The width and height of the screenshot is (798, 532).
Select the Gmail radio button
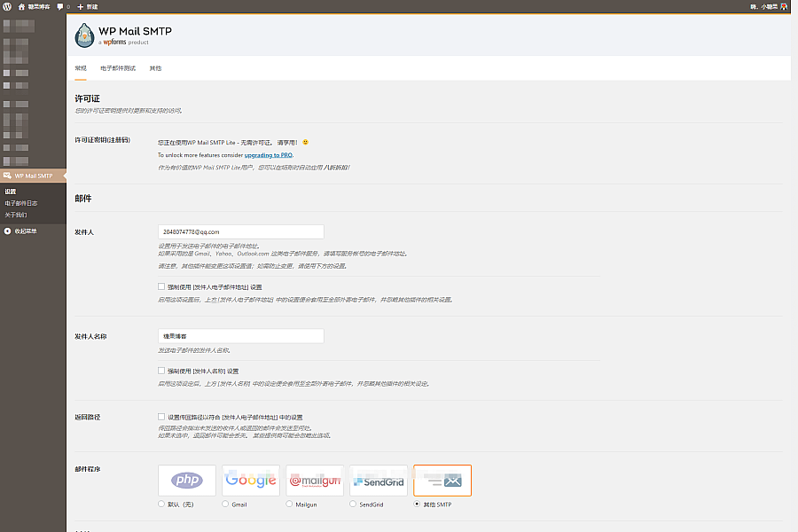(x=225, y=504)
